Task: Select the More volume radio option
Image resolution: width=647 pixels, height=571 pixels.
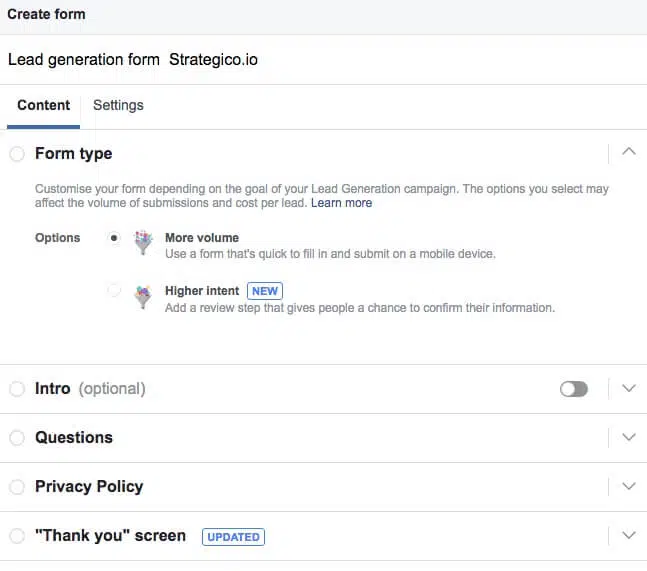Action: click(x=114, y=238)
